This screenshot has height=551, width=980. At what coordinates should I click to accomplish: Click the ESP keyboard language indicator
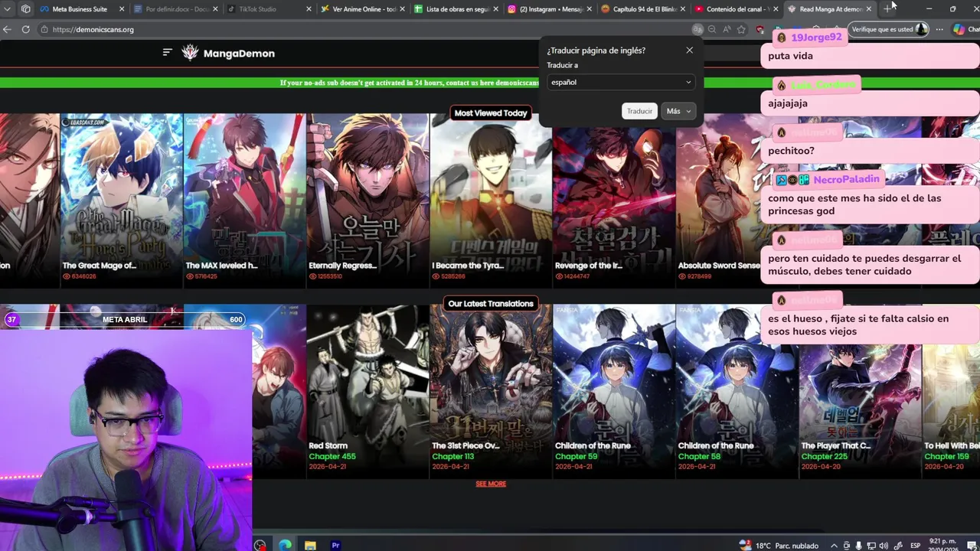click(915, 545)
